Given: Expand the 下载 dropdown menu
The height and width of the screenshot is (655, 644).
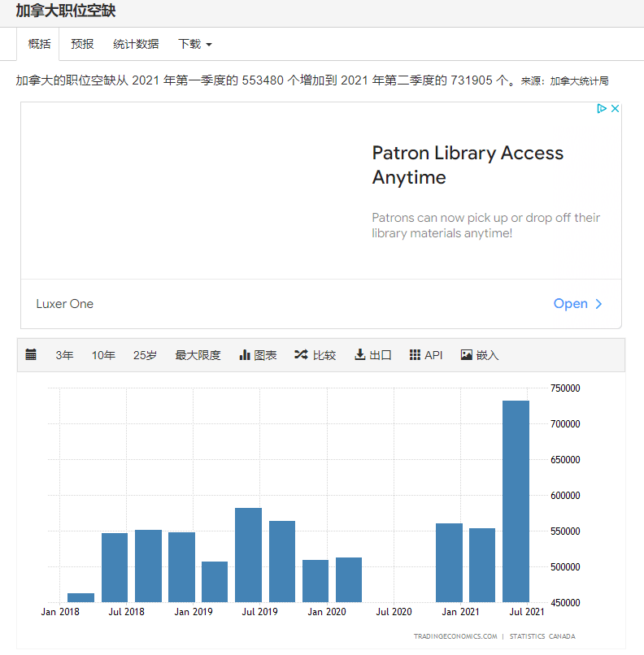Looking at the screenshot, I should coord(195,44).
